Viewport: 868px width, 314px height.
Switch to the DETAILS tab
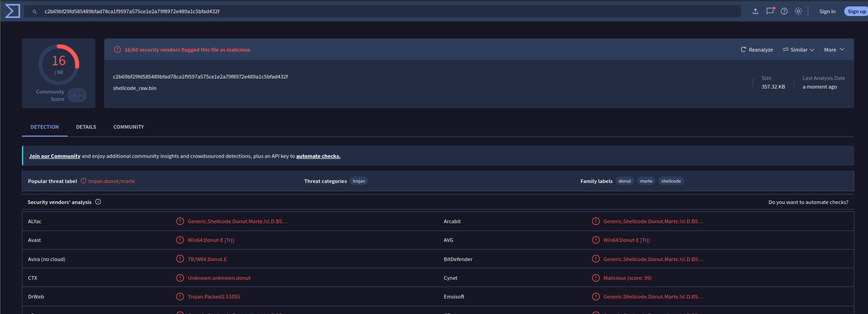click(86, 127)
